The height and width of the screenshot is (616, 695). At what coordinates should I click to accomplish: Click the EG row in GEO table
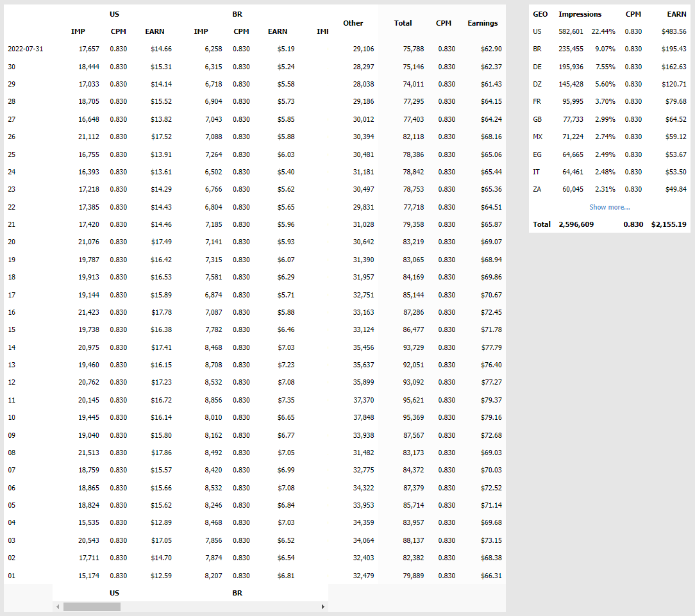(610, 154)
